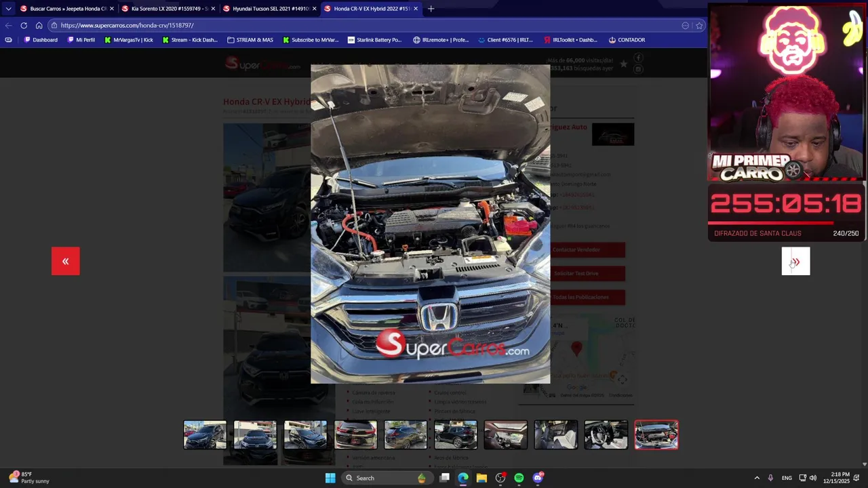This screenshot has width=868, height=488.
Task: Open the browser home page
Action: tap(39, 25)
